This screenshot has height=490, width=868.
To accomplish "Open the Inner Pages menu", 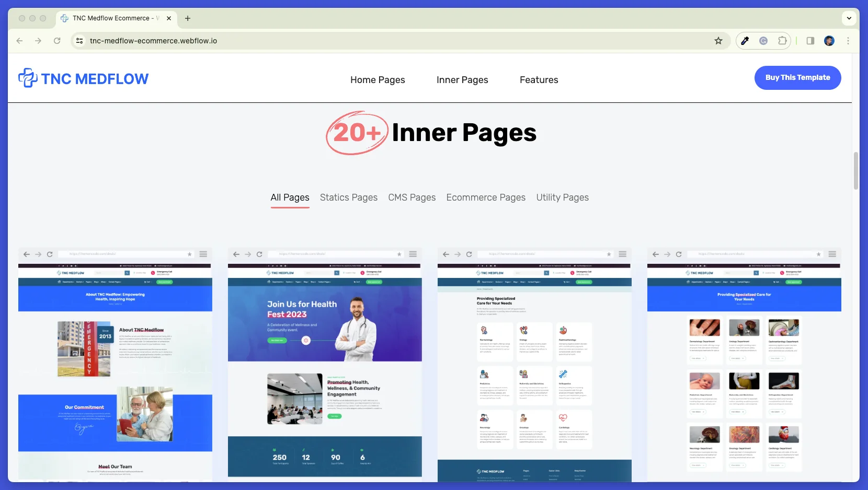I will pos(462,80).
